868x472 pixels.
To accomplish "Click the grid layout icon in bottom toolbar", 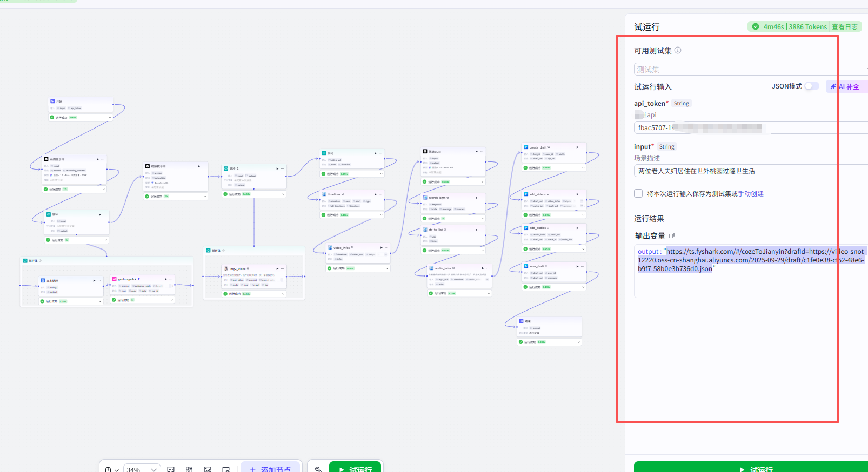I will [x=189, y=469].
